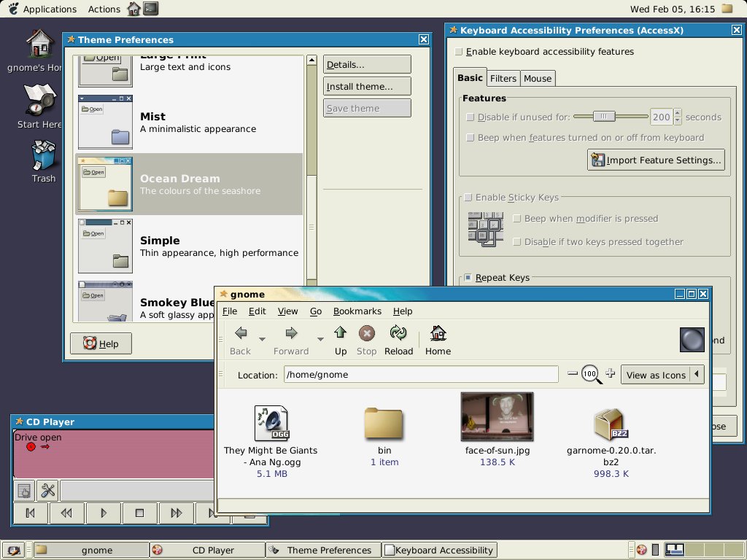Click the Import Feature Settings... button
The image size is (747, 560).
[x=656, y=160]
